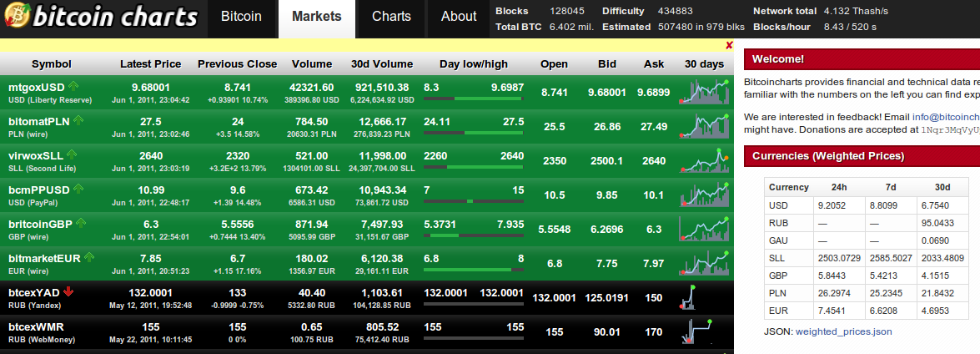Open the bitomatPLN market link
Viewport: 980px width, 354px height.
pyautogui.click(x=38, y=121)
